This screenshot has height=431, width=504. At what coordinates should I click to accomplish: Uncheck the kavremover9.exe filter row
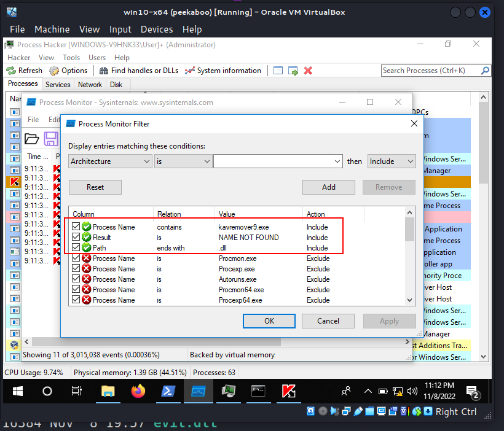point(76,227)
